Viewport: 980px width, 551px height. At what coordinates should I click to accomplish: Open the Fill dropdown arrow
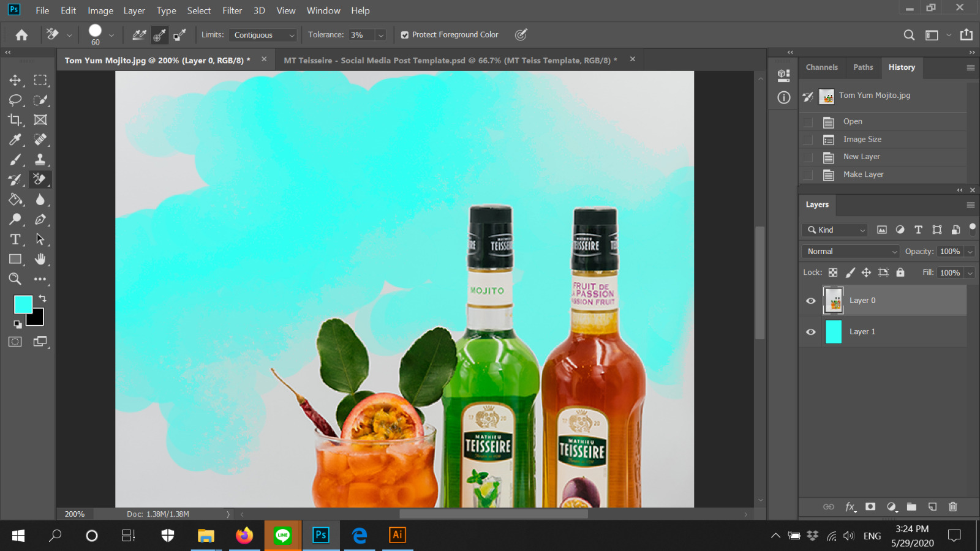(x=970, y=273)
